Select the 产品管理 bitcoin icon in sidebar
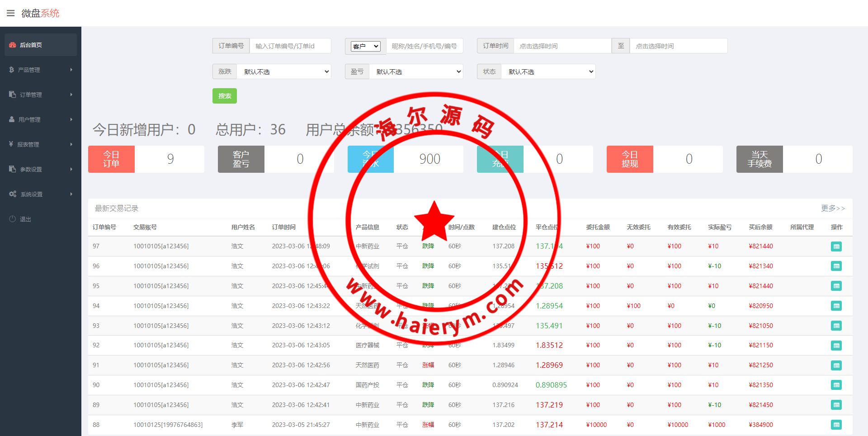The width and height of the screenshot is (868, 436). coord(11,70)
